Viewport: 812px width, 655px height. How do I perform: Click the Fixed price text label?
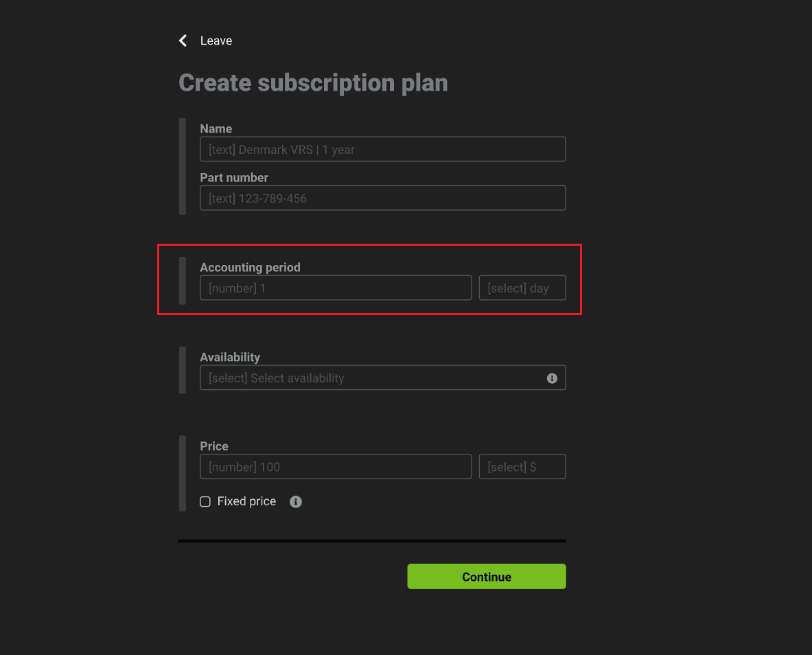245,501
